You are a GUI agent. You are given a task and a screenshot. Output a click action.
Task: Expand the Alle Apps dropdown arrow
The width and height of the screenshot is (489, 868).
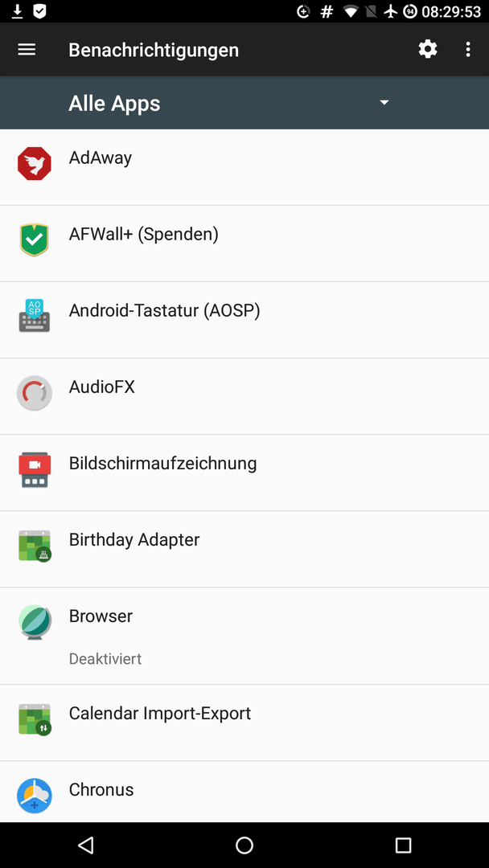384,102
